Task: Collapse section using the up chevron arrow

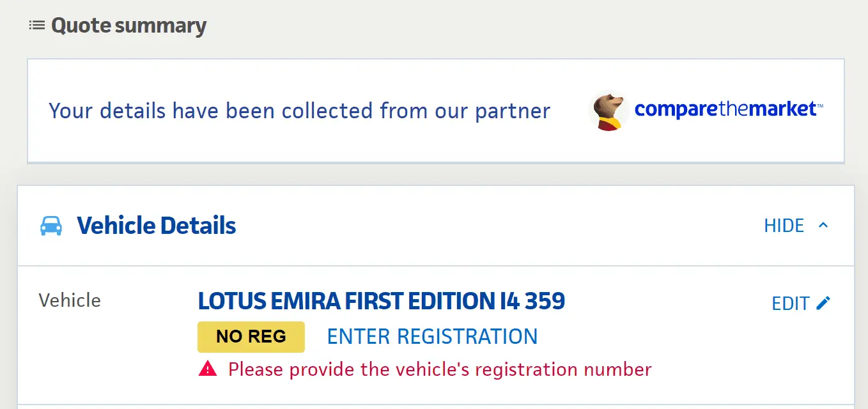Action: [823, 225]
